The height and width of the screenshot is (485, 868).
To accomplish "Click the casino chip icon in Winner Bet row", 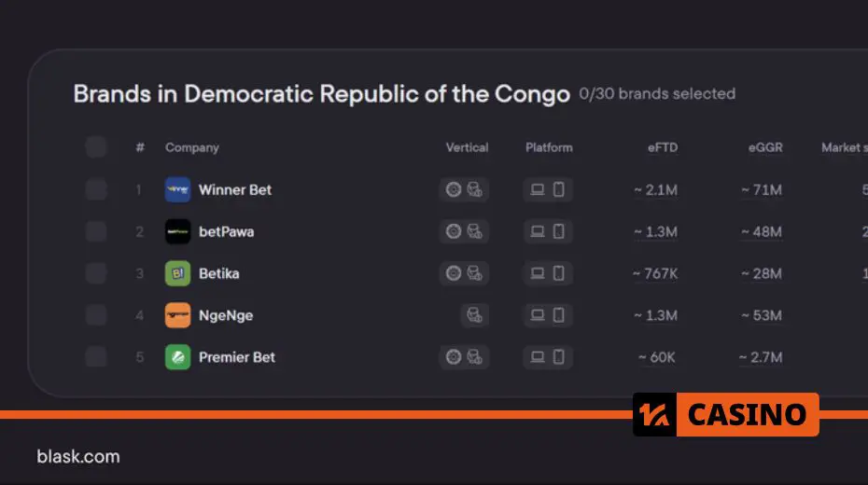I will tap(454, 189).
